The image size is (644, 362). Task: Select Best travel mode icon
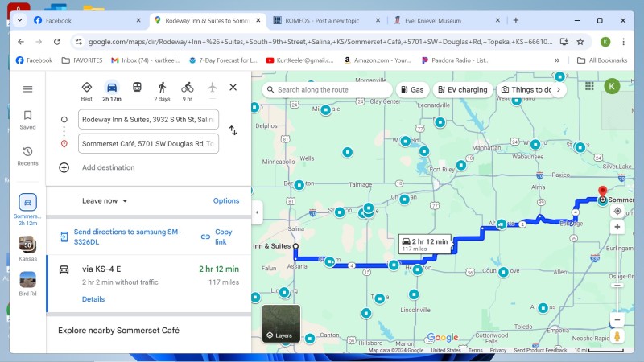point(87,91)
